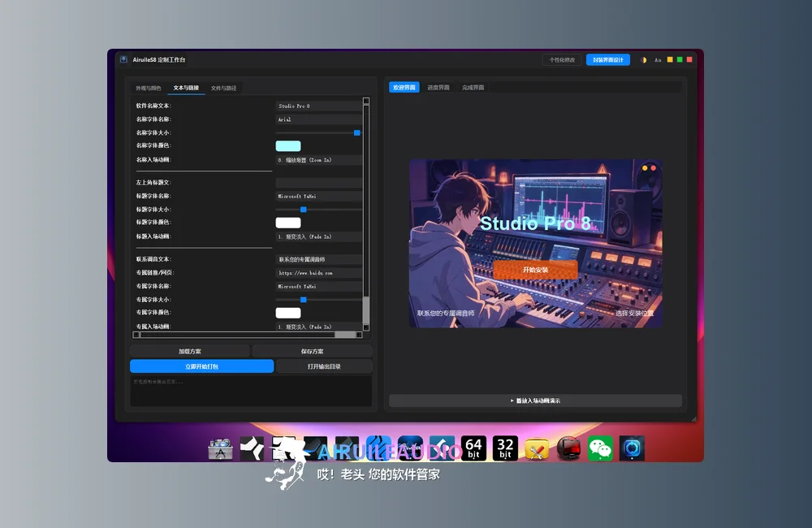Click the orange 开始安装 button in preview

pyautogui.click(x=535, y=270)
